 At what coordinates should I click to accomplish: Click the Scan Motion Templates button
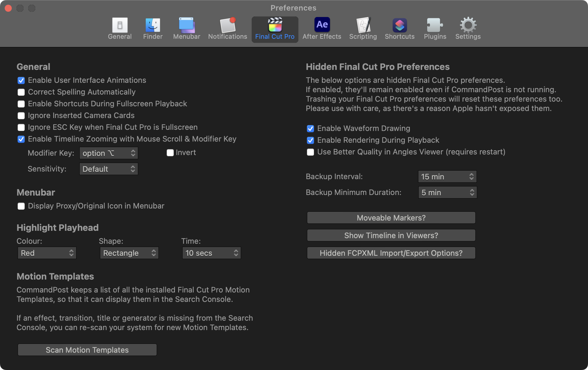[x=87, y=350]
